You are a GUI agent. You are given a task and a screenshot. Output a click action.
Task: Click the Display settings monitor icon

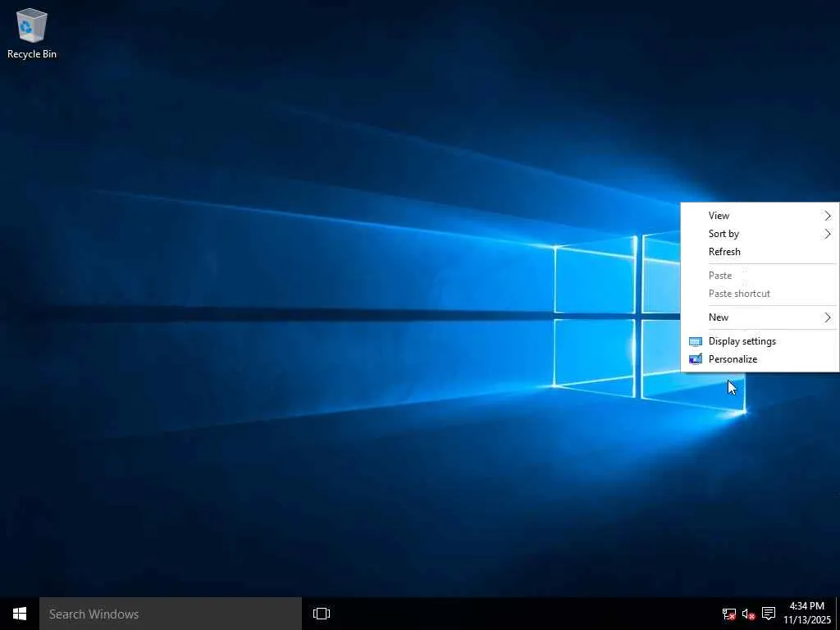point(696,342)
